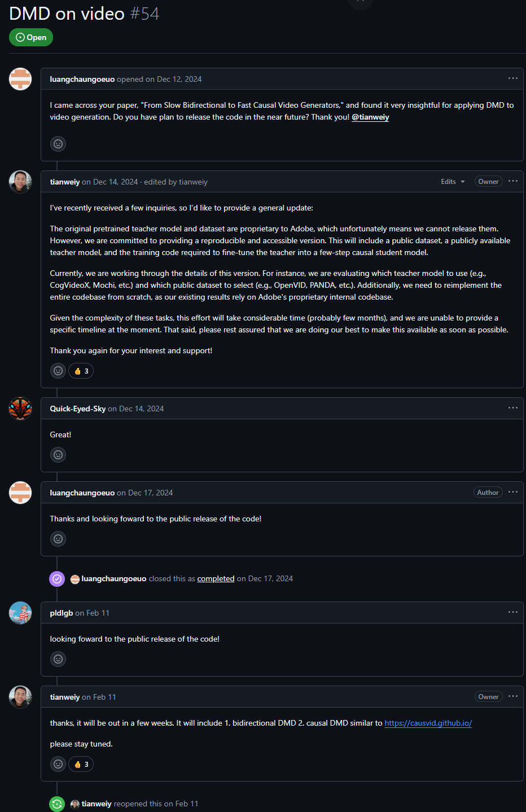
Task: Open reaction picker on tianweiy's Dec 14 comment
Action: [x=58, y=371]
